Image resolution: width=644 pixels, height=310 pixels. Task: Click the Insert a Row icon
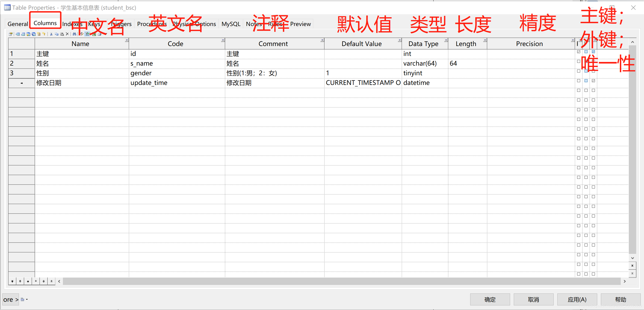pyautogui.click(x=18, y=34)
